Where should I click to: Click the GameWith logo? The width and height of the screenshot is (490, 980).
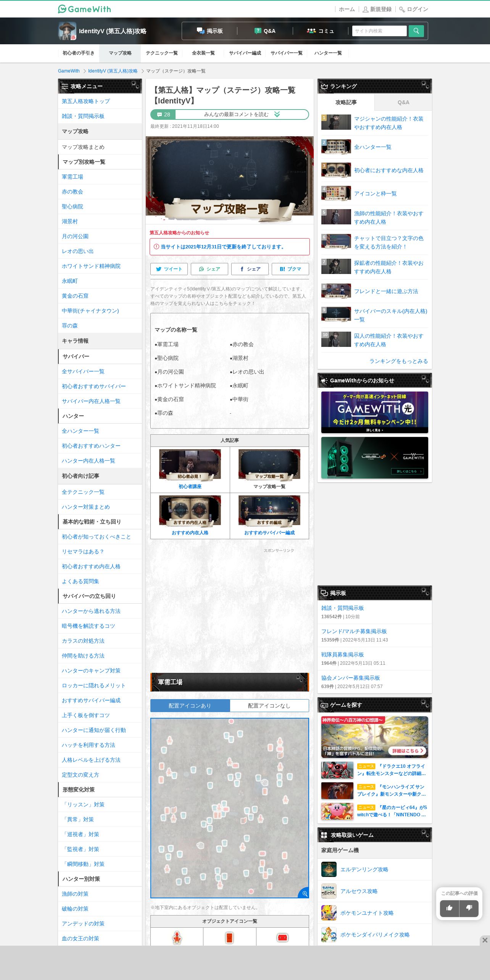pyautogui.click(x=84, y=9)
